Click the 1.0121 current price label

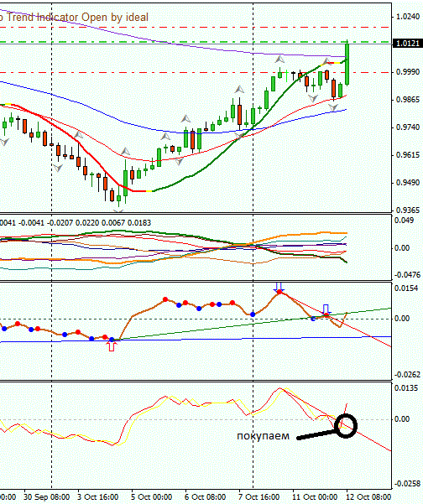click(408, 44)
